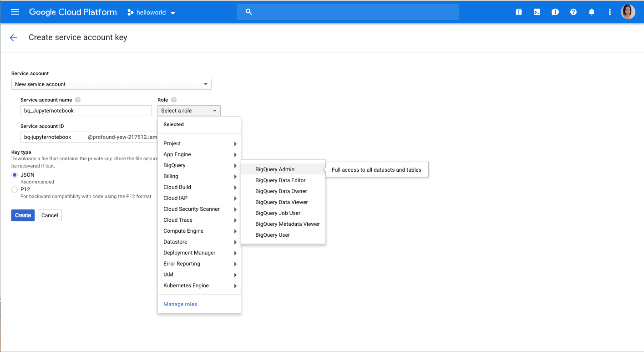The width and height of the screenshot is (644, 352).
Task: Expand the Datastore role category
Action: 199,242
